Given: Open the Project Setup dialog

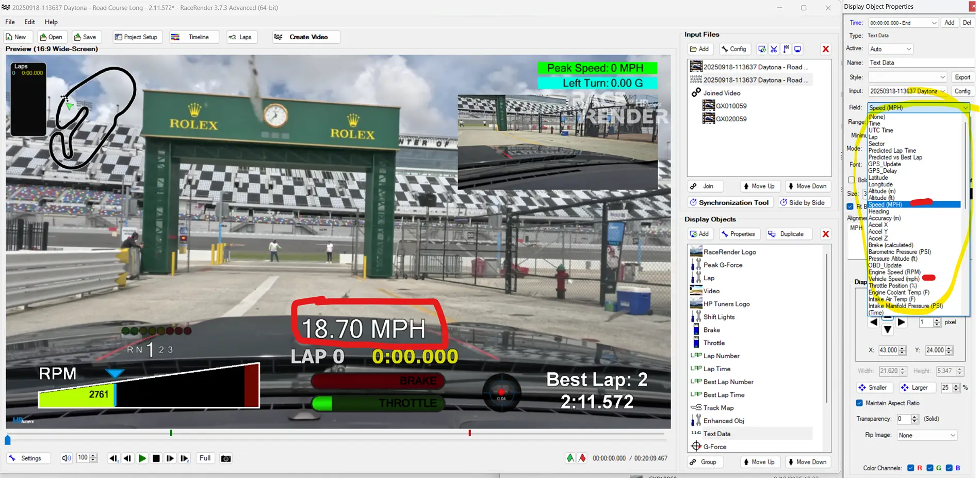Looking at the screenshot, I should pos(136,37).
